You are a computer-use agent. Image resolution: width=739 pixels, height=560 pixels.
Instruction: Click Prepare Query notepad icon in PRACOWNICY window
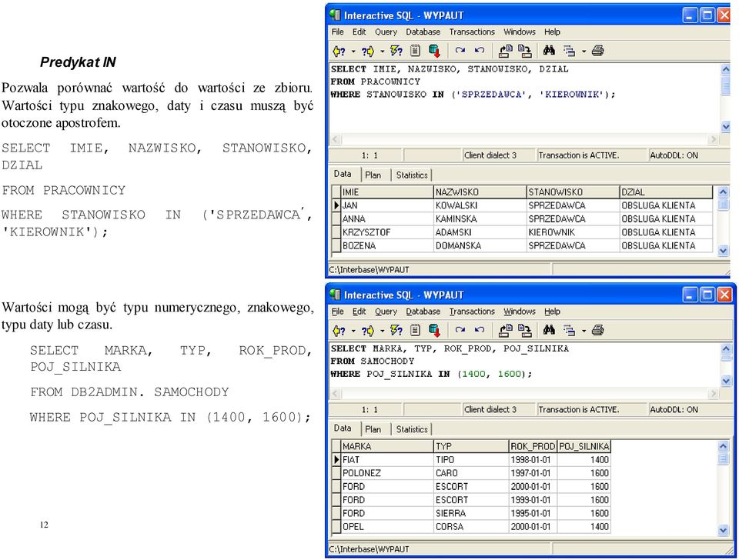[x=415, y=51]
